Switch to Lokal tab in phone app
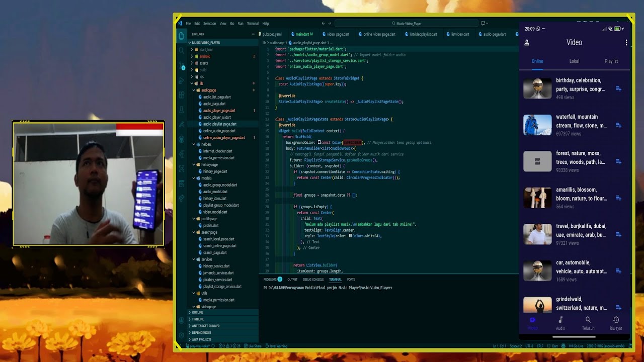The width and height of the screenshot is (644, 362). point(574,61)
